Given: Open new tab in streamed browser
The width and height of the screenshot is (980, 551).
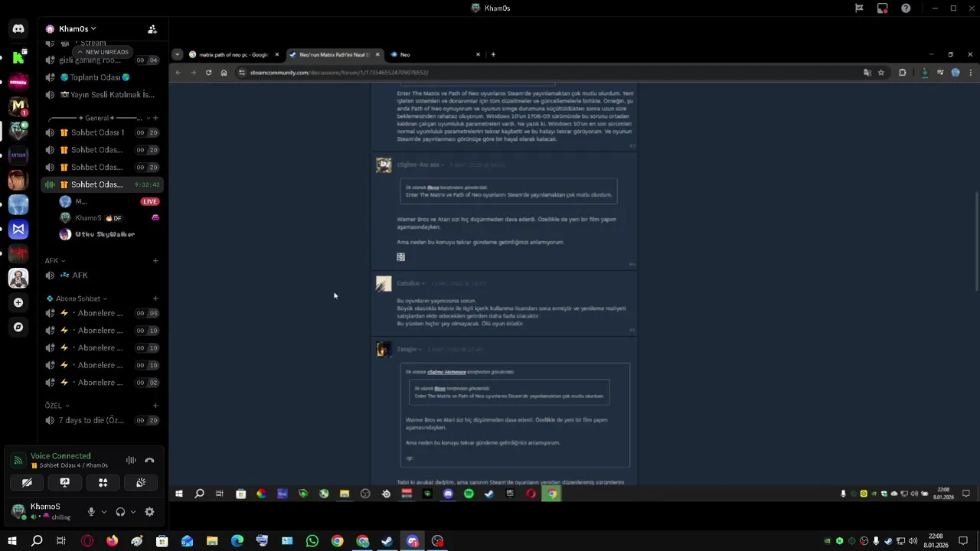Looking at the screenshot, I should point(493,54).
